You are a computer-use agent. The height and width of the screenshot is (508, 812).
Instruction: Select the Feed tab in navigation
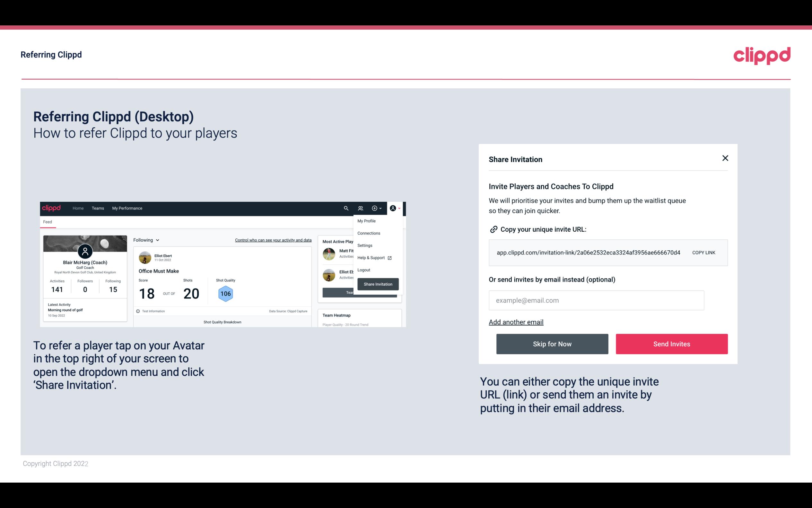pos(47,221)
